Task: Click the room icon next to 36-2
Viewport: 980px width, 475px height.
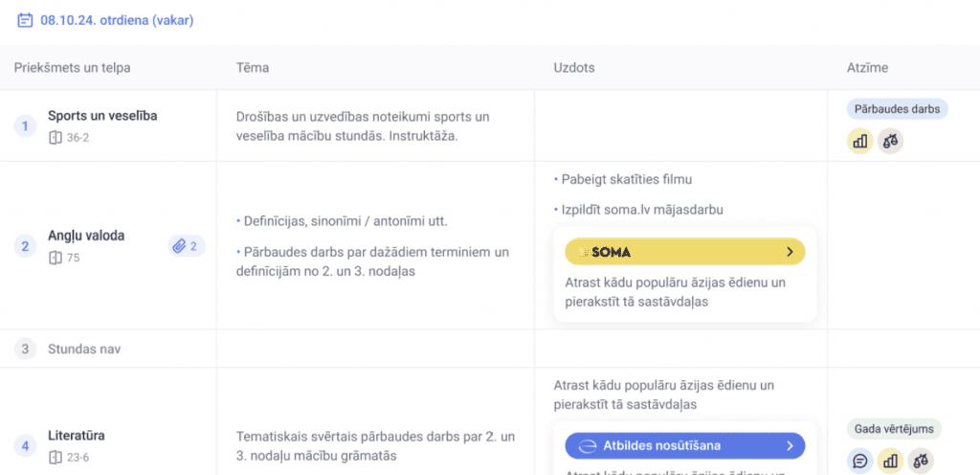Action: point(55,138)
